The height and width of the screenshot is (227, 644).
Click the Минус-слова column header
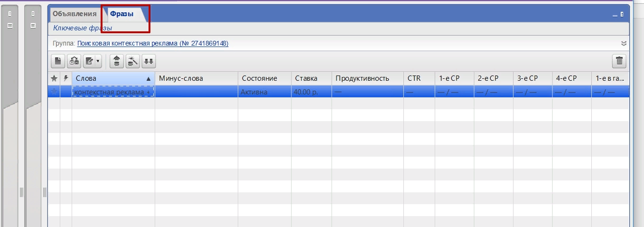(196, 78)
